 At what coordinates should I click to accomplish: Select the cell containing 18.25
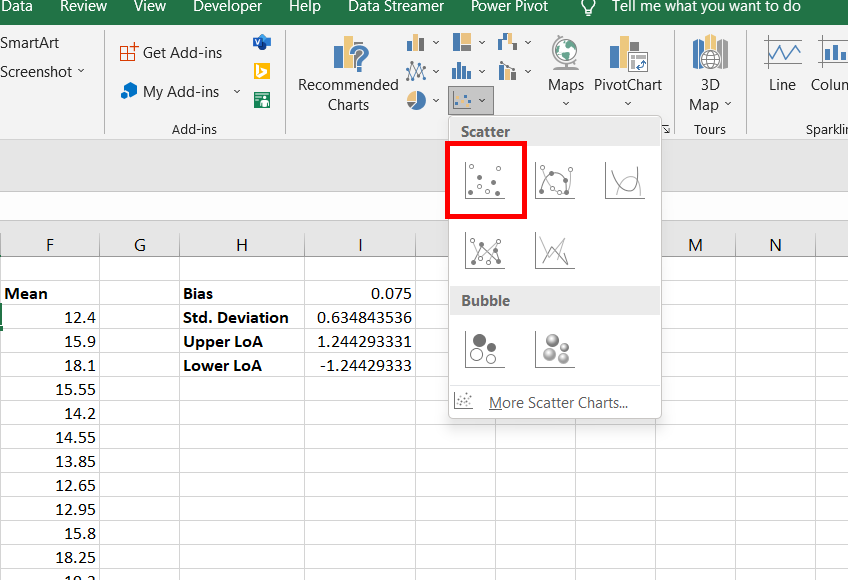tap(50, 557)
